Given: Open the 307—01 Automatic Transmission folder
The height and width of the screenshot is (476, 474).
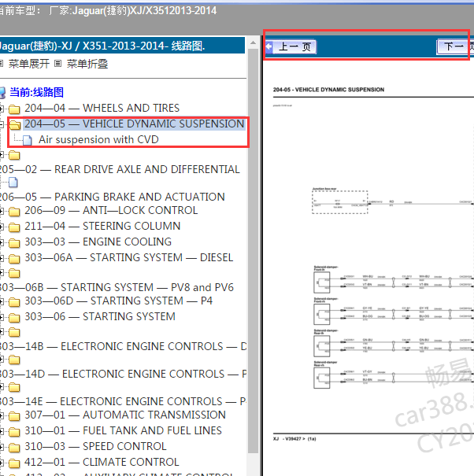Looking at the screenshot, I should pyautogui.click(x=125, y=415).
